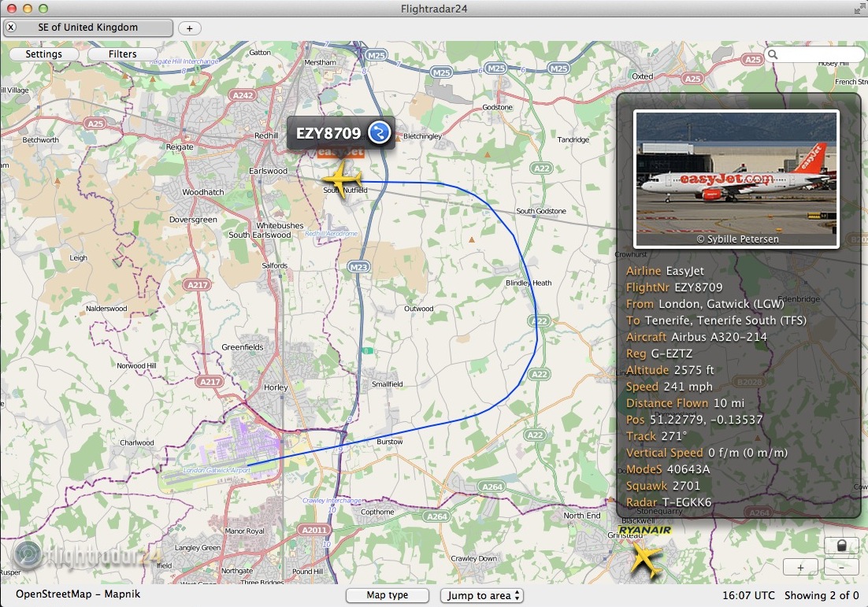
Task: Click aircraft type Airbus A320-214
Action: tap(719, 337)
